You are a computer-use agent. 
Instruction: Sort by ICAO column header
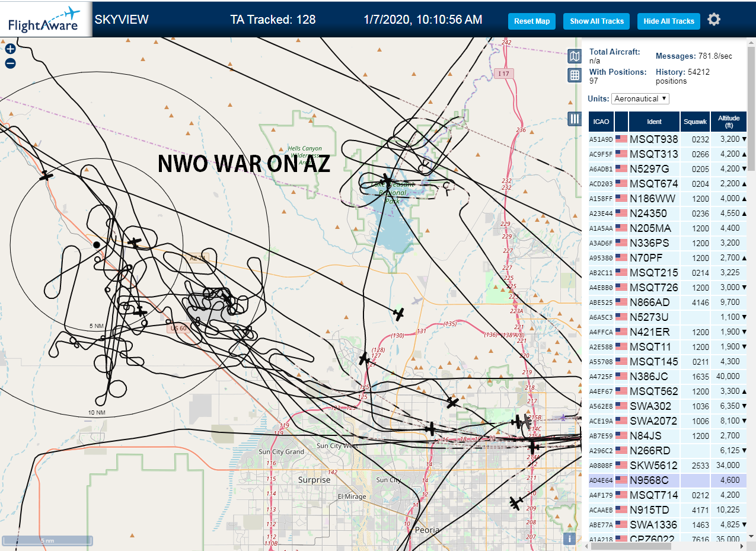(x=601, y=122)
